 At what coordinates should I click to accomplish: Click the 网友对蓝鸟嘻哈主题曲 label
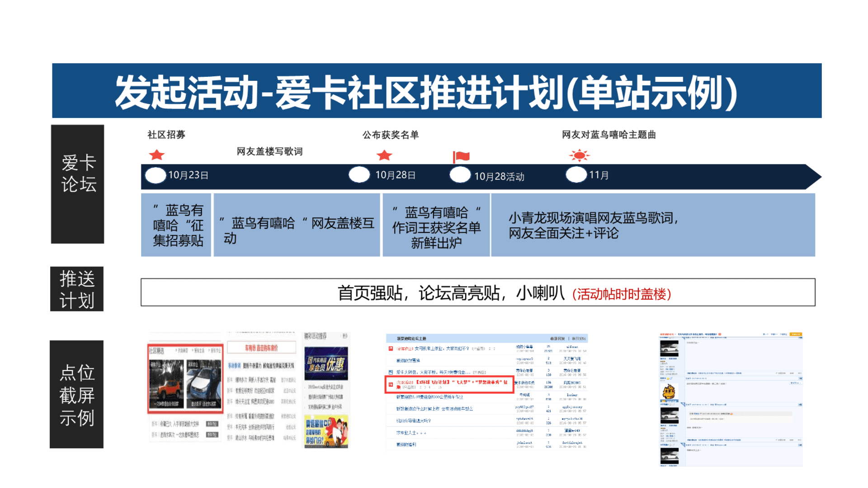click(609, 135)
